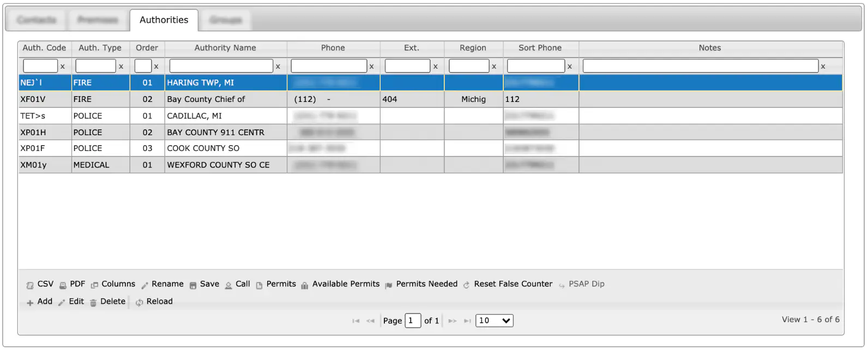
Task: Click the CSV export icon
Action: point(30,285)
